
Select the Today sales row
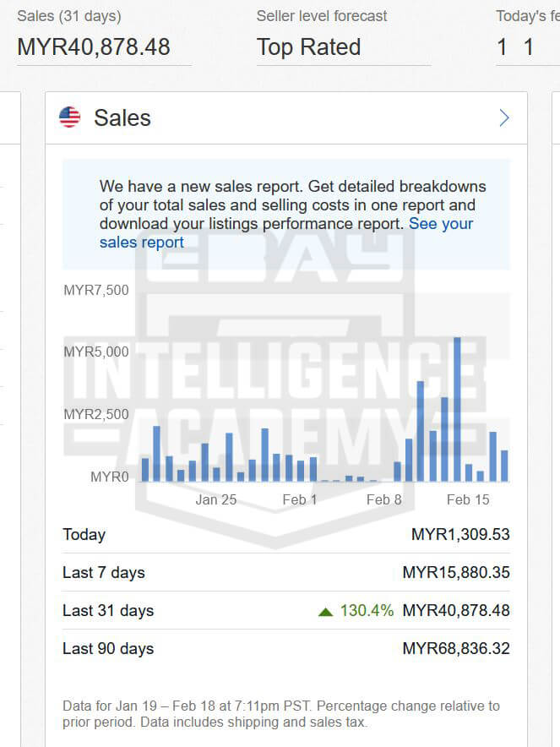84,534
